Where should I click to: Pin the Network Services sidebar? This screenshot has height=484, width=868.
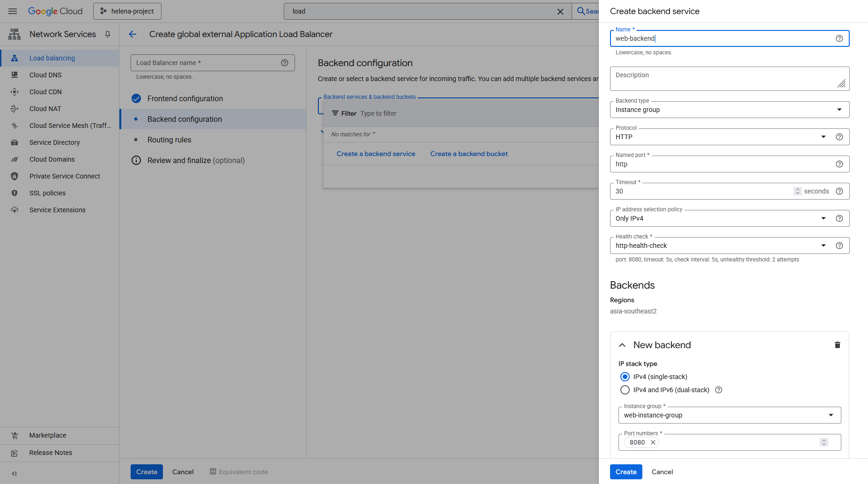click(x=108, y=34)
